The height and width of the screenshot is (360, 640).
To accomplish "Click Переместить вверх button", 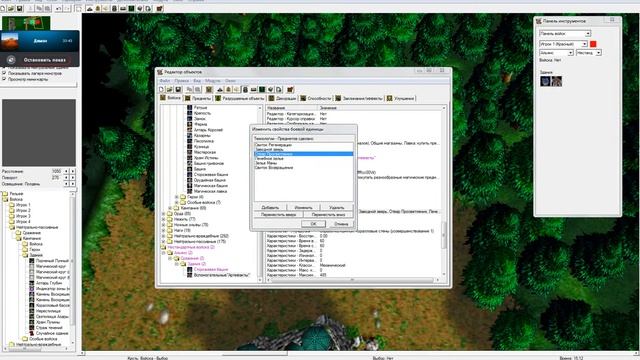I will click(278, 214).
